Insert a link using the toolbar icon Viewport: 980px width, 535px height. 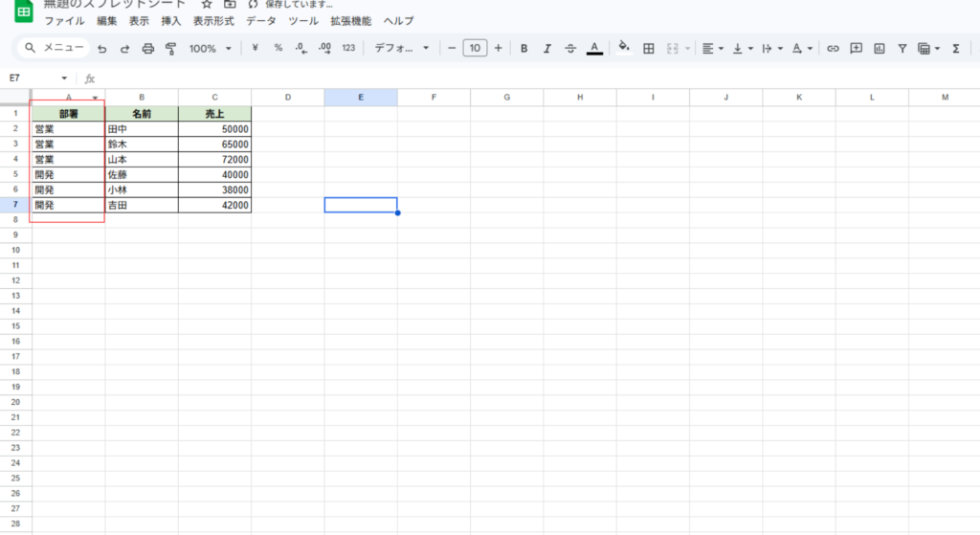coord(833,48)
